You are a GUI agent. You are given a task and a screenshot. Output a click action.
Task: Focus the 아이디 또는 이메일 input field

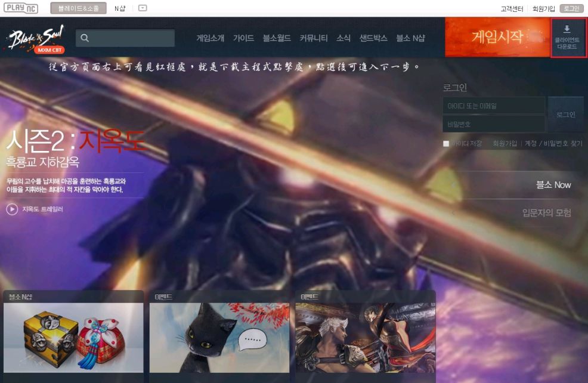click(494, 106)
